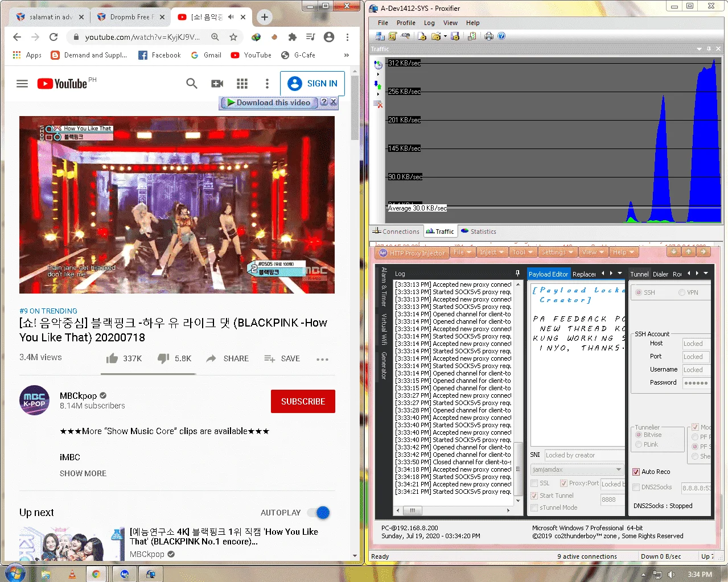Select the Bitvise tunnelier radio button
The width and height of the screenshot is (728, 582).
(639, 435)
